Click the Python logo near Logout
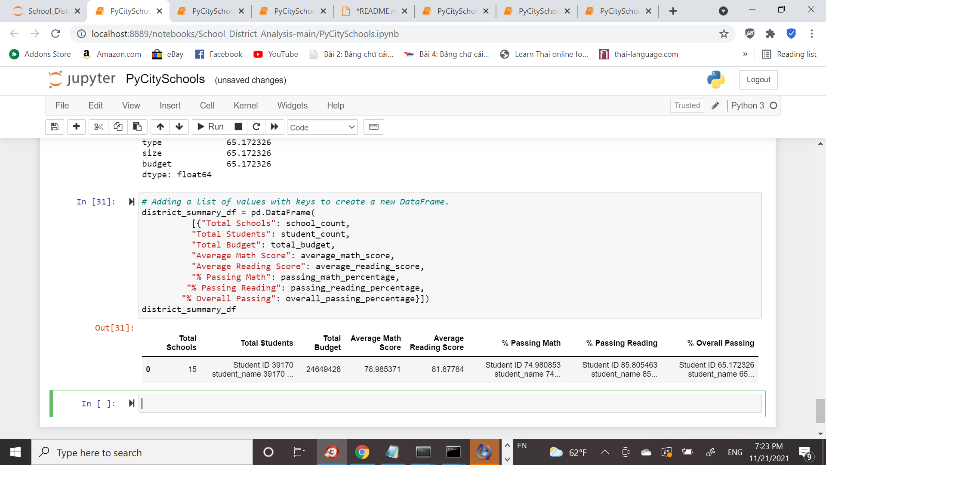 coord(715,80)
